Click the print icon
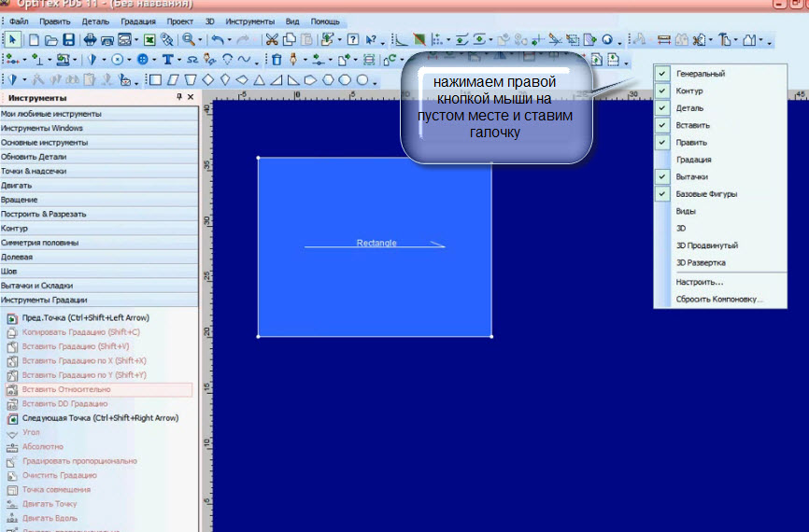The height and width of the screenshot is (532, 809). coord(90,40)
